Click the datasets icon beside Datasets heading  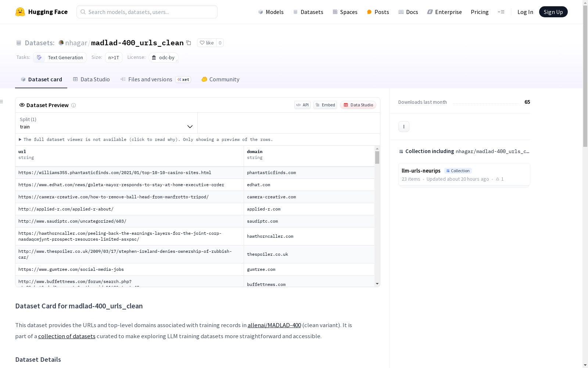click(x=19, y=43)
